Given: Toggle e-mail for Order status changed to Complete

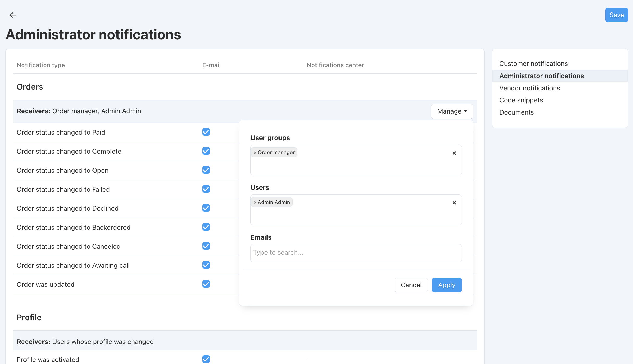Looking at the screenshot, I should [x=206, y=151].
